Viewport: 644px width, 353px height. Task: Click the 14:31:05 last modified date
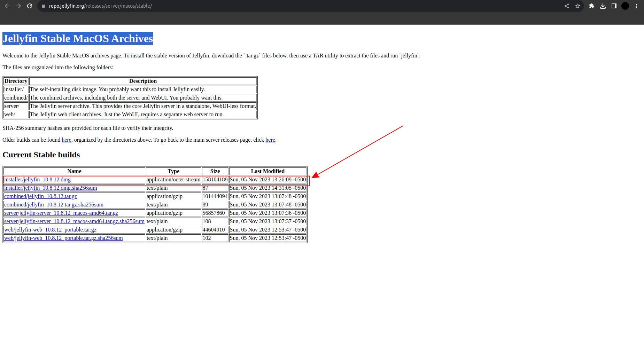tap(268, 188)
